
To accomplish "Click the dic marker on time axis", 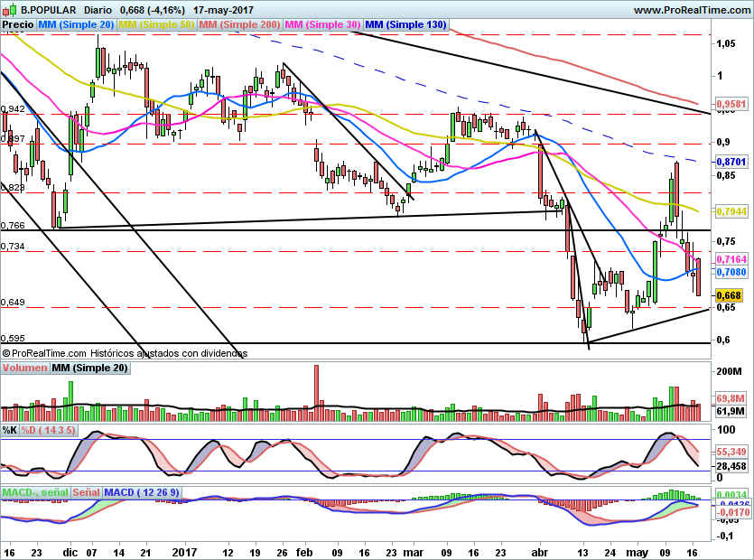I will 70,552.
